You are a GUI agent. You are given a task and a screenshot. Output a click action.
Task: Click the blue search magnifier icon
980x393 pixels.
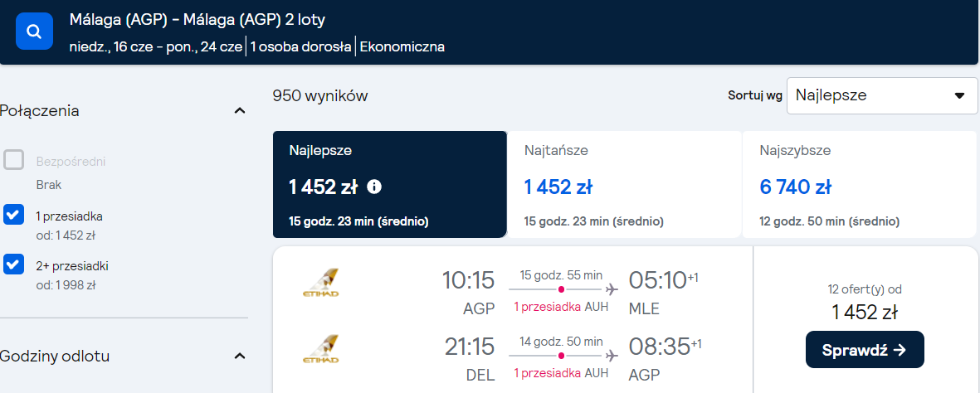coord(34,32)
